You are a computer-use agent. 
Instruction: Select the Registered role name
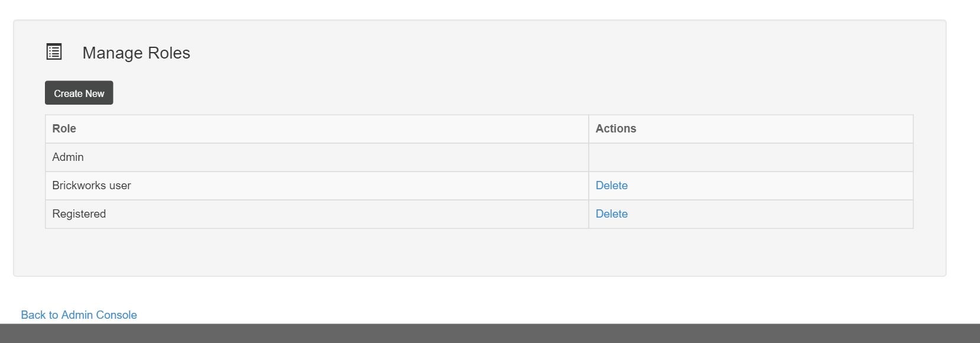click(x=79, y=214)
